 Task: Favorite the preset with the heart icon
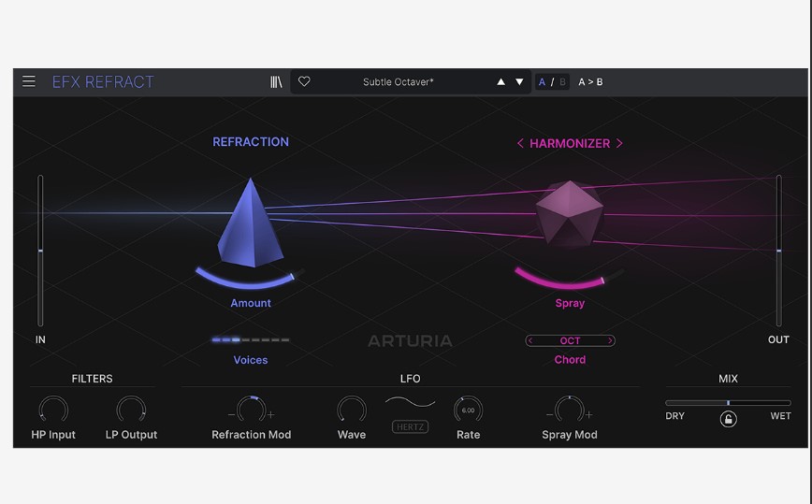(x=304, y=81)
